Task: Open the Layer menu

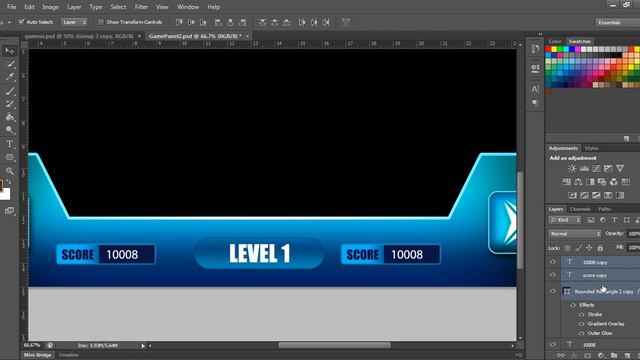Action: (74, 7)
